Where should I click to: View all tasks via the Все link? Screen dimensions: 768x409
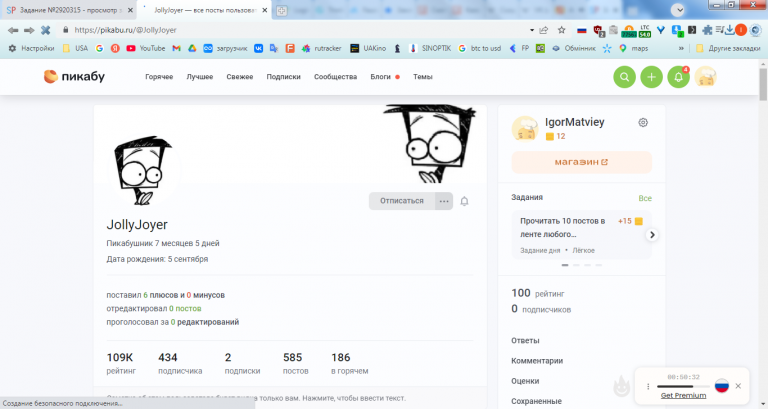point(645,198)
